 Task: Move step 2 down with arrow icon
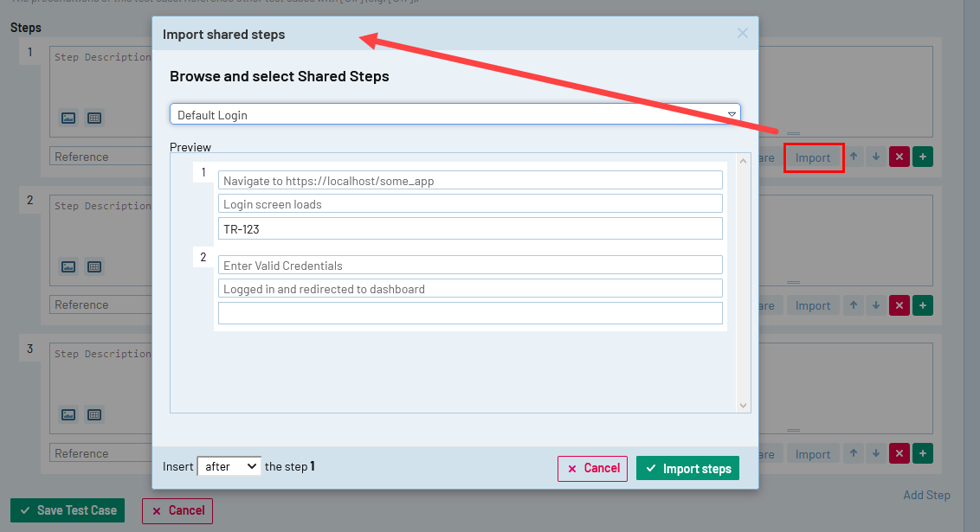click(876, 305)
